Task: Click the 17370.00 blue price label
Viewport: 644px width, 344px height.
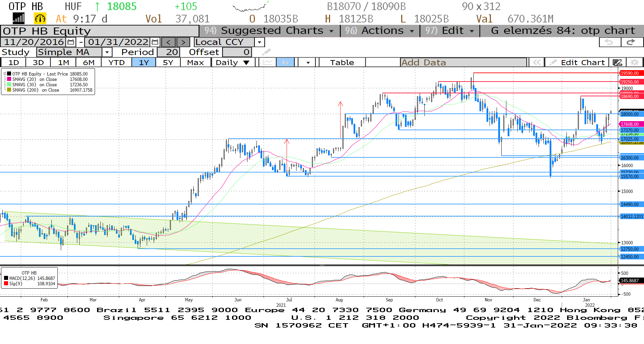Action: point(631,130)
